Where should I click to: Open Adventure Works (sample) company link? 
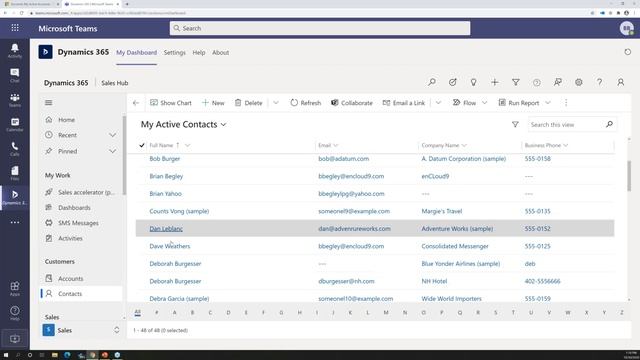(x=457, y=229)
